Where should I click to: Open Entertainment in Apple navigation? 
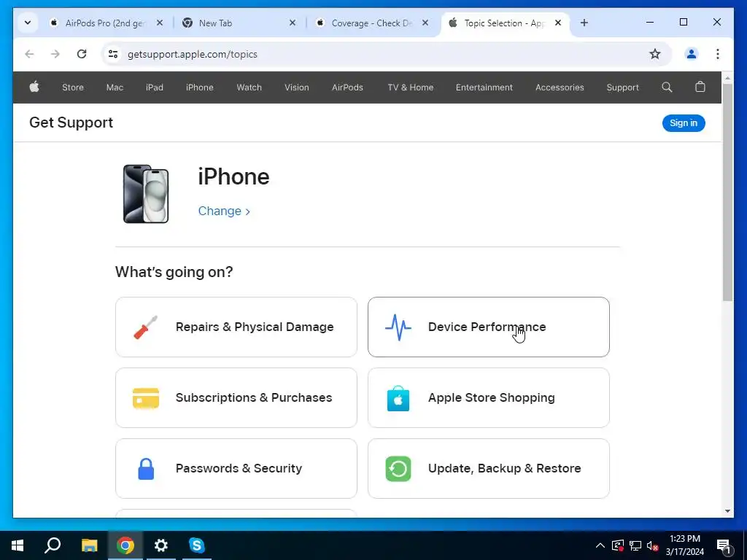coord(484,87)
